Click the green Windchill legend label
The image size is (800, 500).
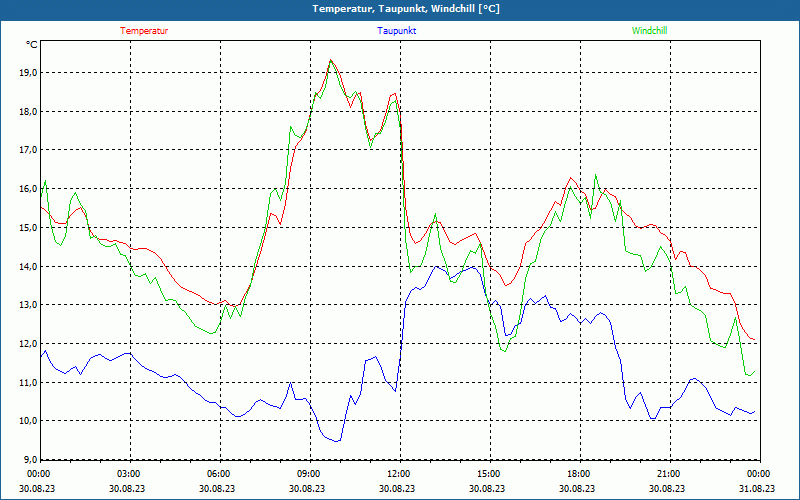coord(649,31)
